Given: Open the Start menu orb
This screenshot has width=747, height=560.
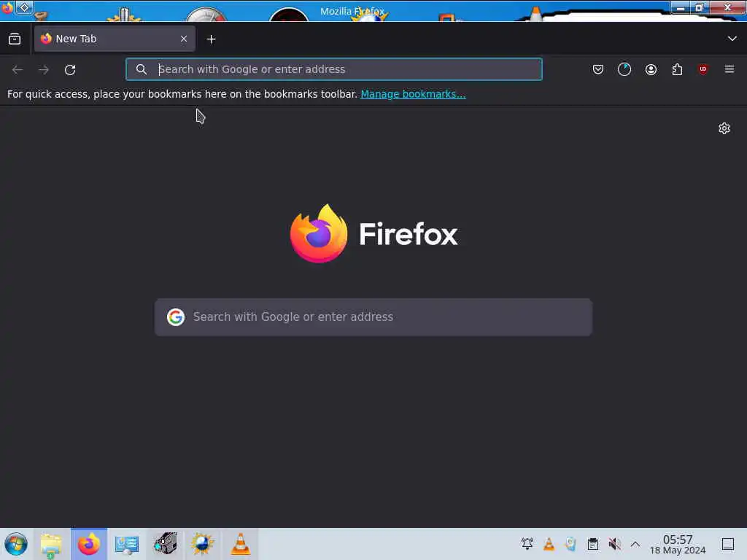Looking at the screenshot, I should 16,544.
